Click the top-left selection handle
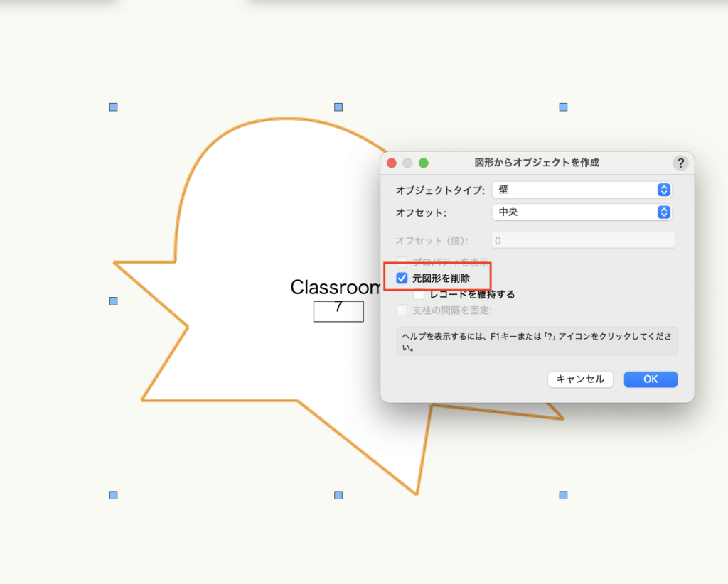 coord(113,107)
